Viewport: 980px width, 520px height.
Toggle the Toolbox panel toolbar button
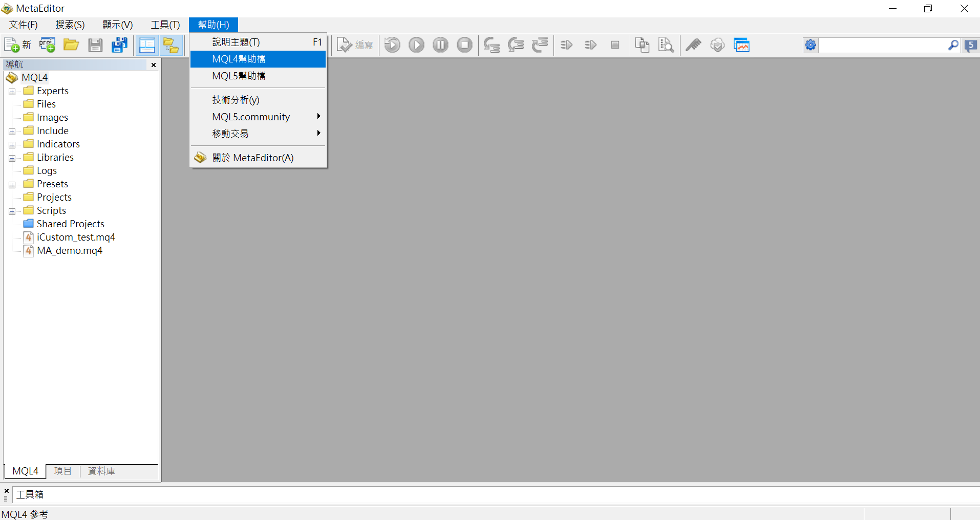[x=171, y=45]
